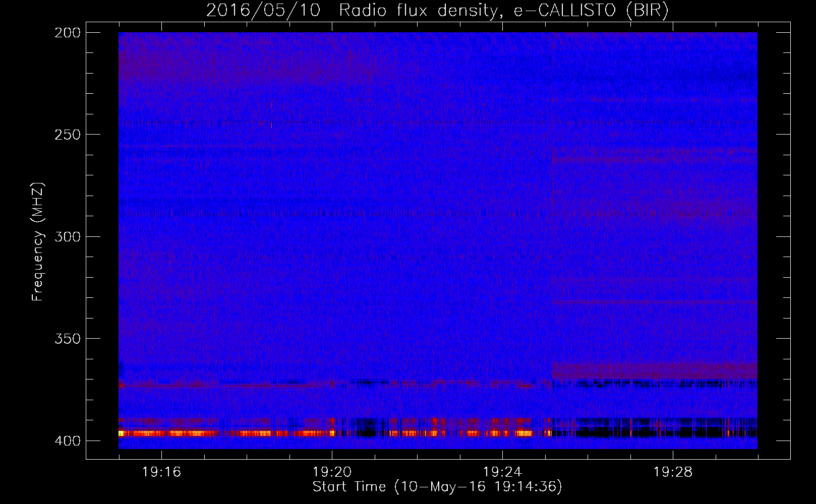Click the dark red band near 365 MHz
This screenshot has height=504, width=816.
(x=655, y=371)
